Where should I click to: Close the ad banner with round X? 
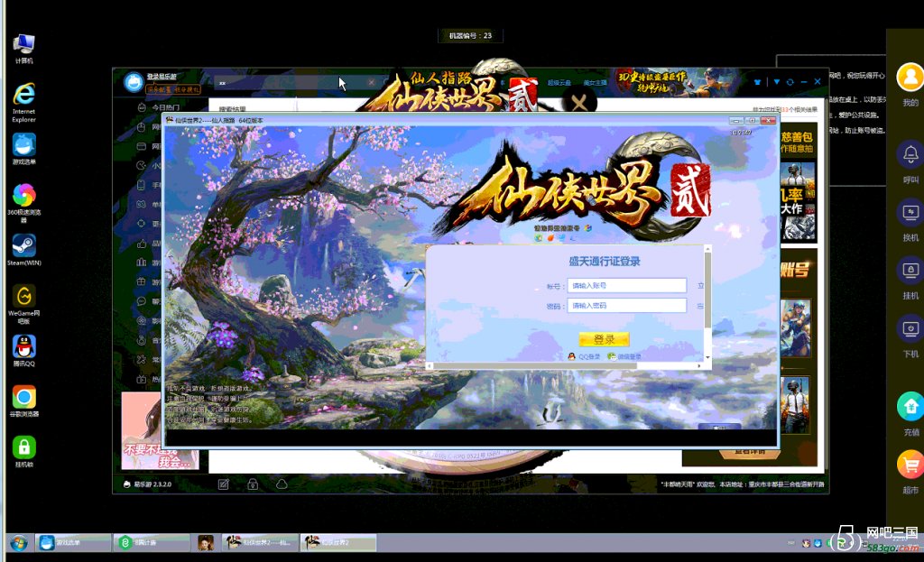pyautogui.click(x=579, y=104)
